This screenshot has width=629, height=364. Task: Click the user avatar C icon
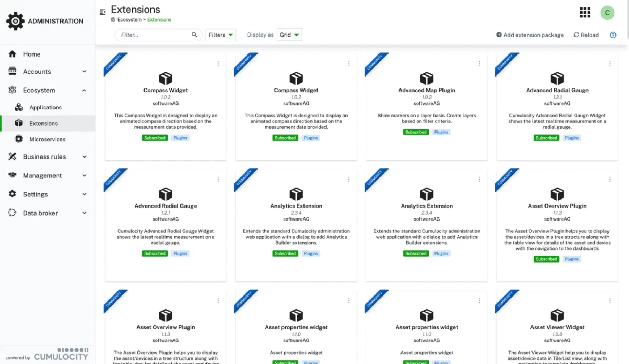(607, 13)
